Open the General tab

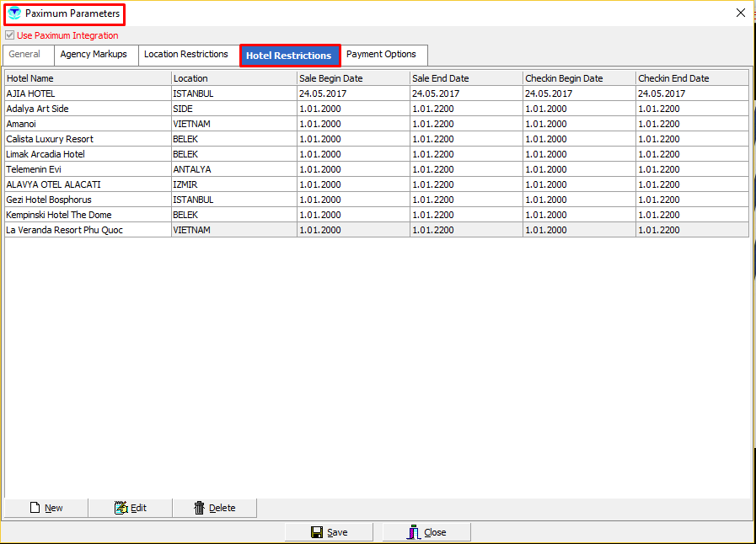click(x=24, y=55)
